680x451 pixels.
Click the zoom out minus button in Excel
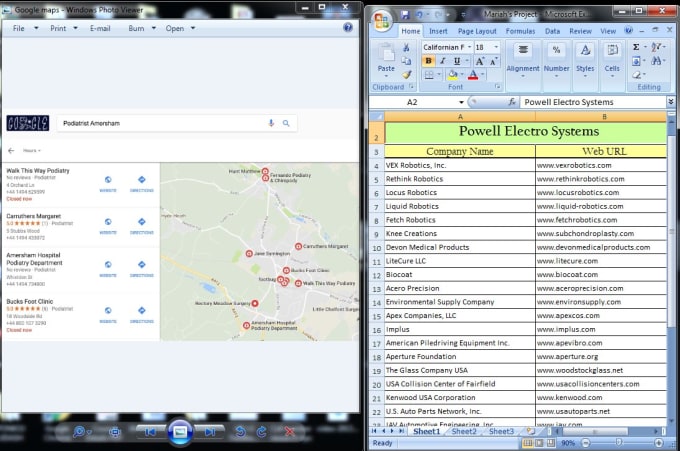click(585, 443)
